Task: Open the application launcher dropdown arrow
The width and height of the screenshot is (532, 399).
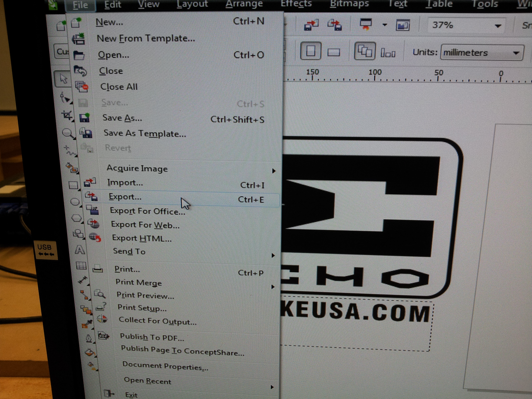Action: point(385,25)
